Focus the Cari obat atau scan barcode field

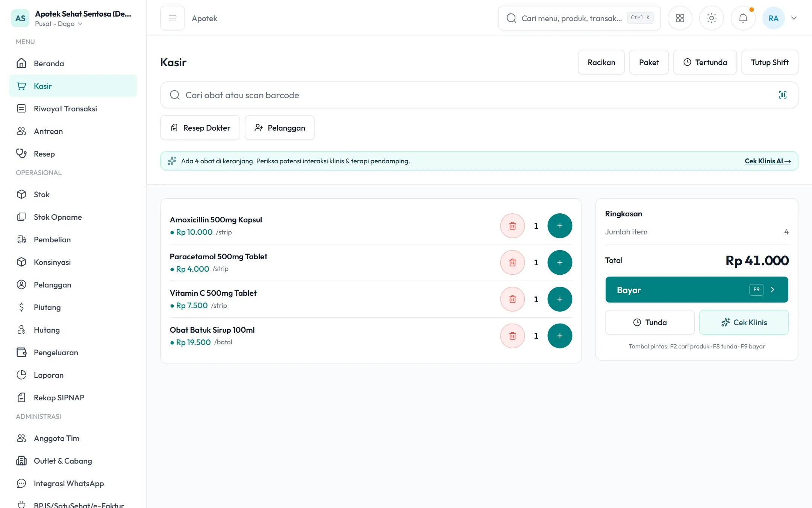[x=479, y=95]
